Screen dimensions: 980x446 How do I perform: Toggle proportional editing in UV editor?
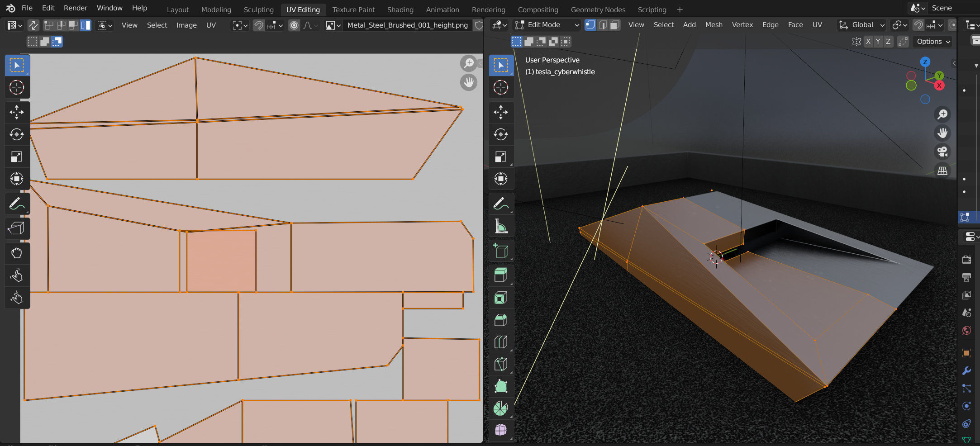294,25
